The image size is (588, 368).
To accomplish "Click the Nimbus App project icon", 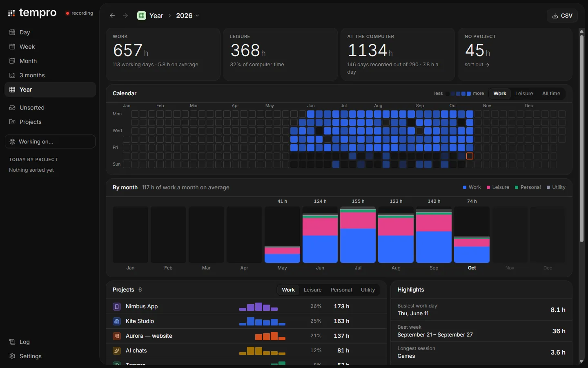I will (x=117, y=306).
